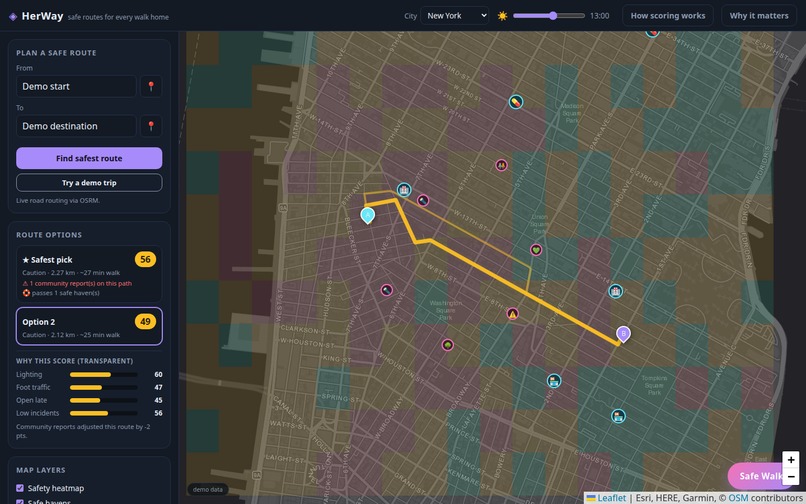Click the To field showing Demo destination
This screenshot has width=806, height=504.
pyautogui.click(x=76, y=126)
